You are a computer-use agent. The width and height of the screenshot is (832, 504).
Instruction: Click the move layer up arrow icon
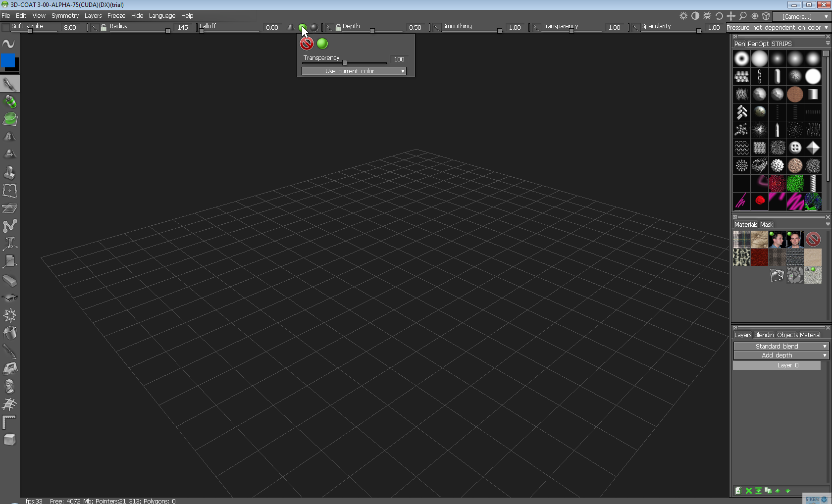tap(778, 491)
